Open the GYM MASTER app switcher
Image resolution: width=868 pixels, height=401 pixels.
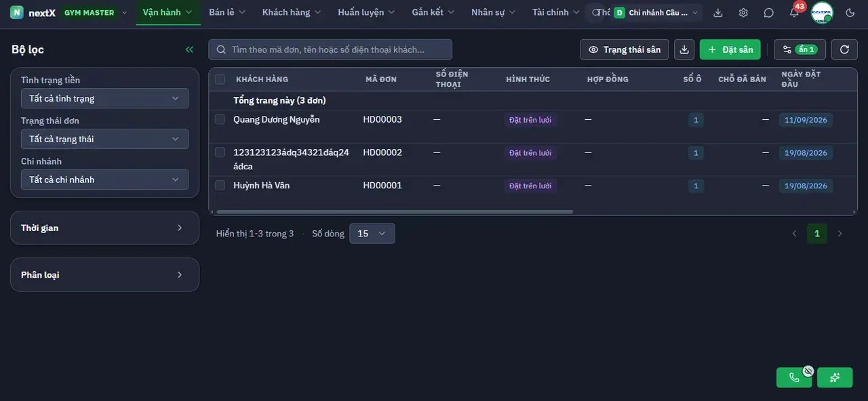95,12
